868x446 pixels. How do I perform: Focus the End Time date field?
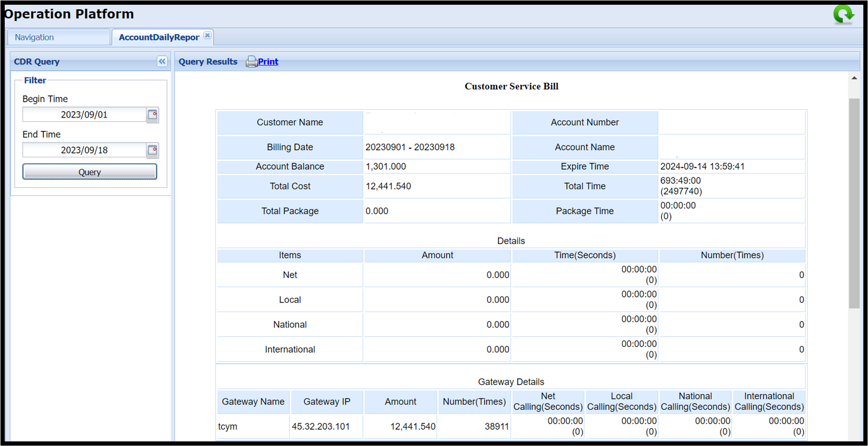84,150
